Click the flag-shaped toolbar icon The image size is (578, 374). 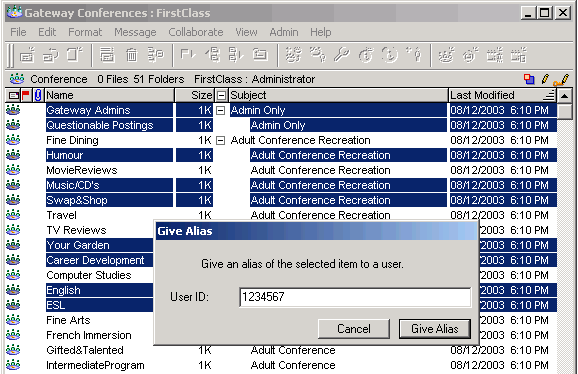point(188,55)
